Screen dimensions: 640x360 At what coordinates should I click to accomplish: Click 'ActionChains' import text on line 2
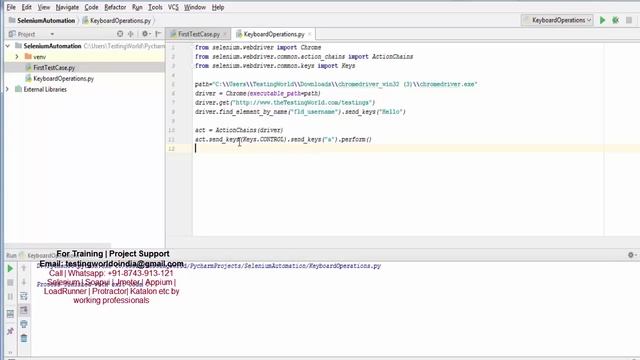pos(392,56)
